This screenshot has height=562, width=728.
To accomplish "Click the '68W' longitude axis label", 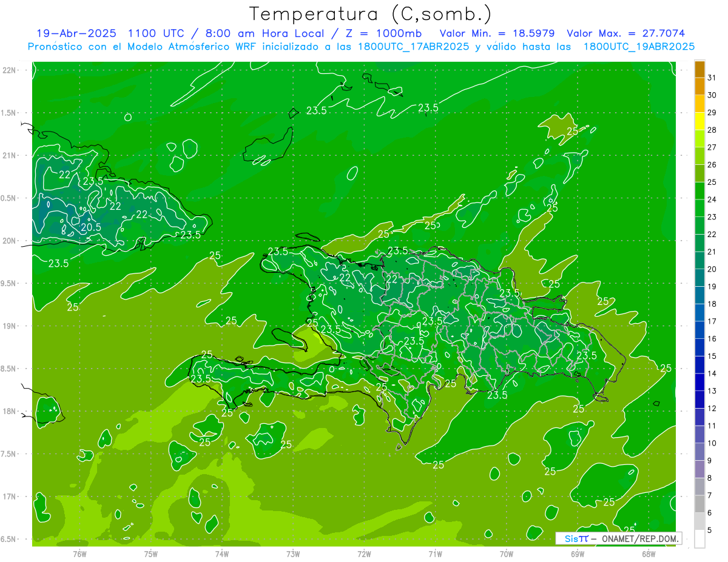I will (x=648, y=553).
